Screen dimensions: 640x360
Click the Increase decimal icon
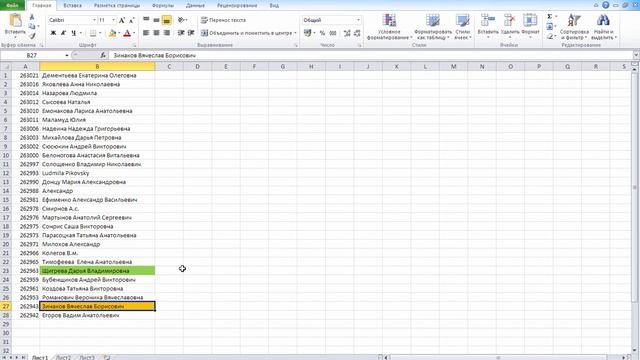pos(347,33)
